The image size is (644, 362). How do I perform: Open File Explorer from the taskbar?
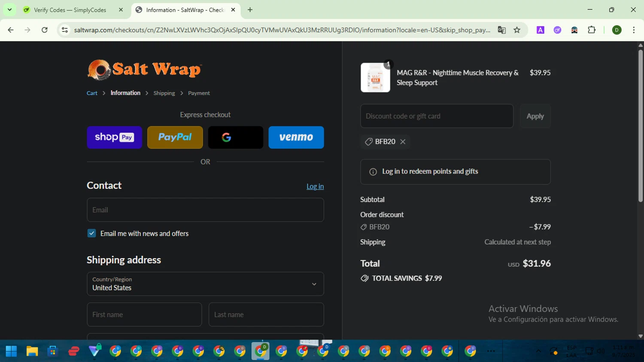[x=32, y=351]
